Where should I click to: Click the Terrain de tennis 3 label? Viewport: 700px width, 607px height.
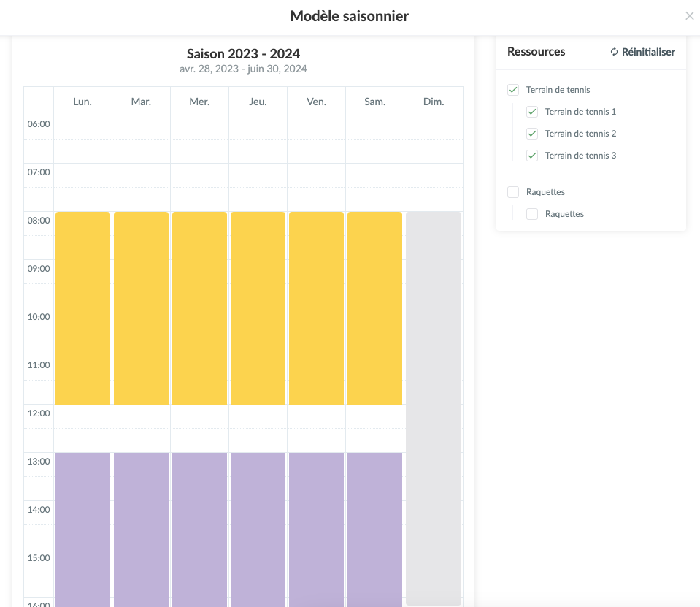point(580,156)
